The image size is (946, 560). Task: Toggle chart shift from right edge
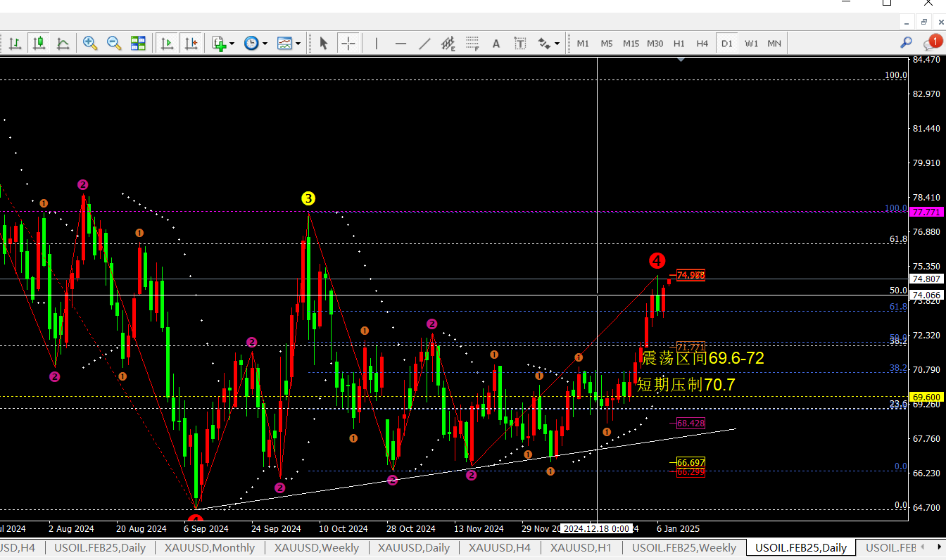191,44
